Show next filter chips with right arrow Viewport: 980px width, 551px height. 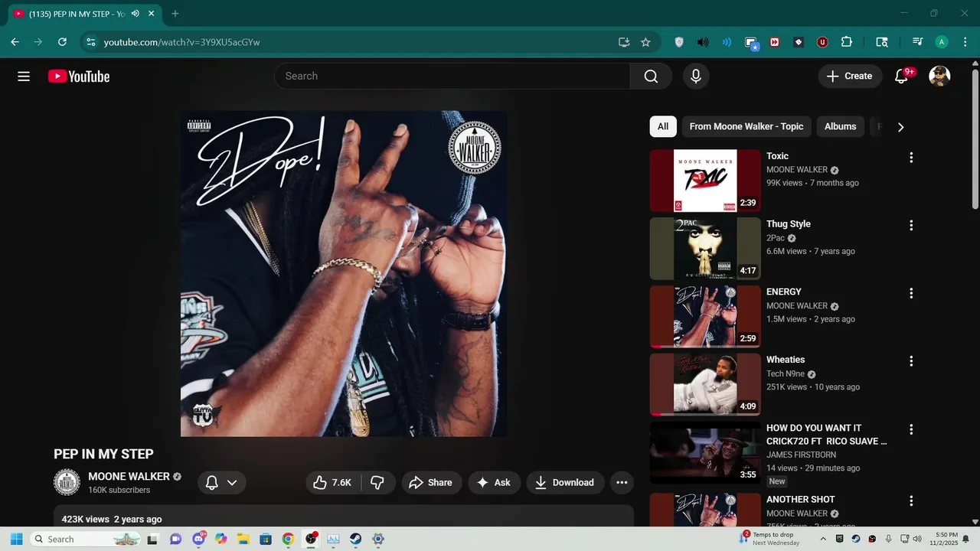(x=900, y=127)
